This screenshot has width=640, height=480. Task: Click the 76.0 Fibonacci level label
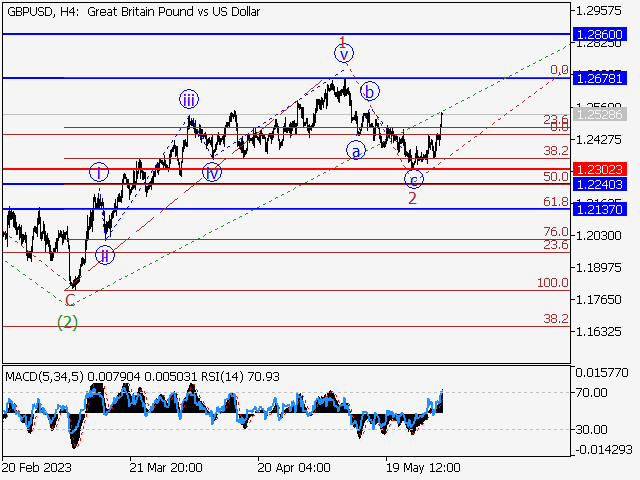[556, 232]
